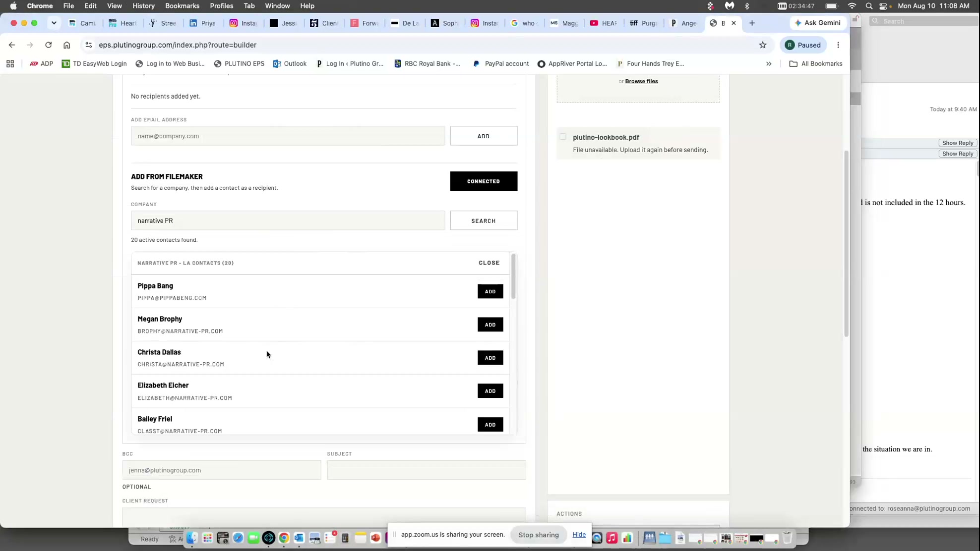Screen dimensions: 980x551
Task: Tick the plutino-lookbook.pdf checkbox
Action: [563, 137]
